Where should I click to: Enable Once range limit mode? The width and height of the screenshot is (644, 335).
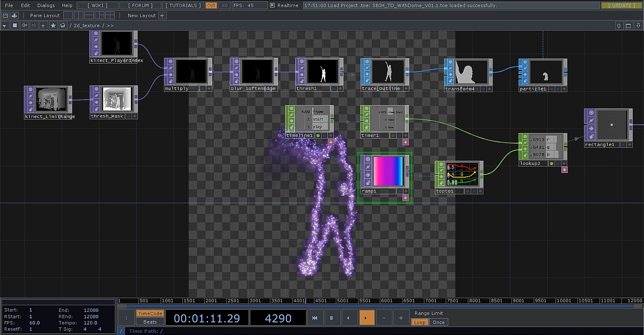438,322
